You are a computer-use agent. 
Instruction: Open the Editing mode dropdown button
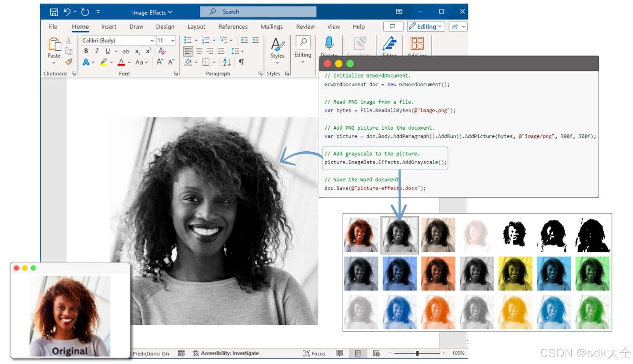click(x=426, y=26)
